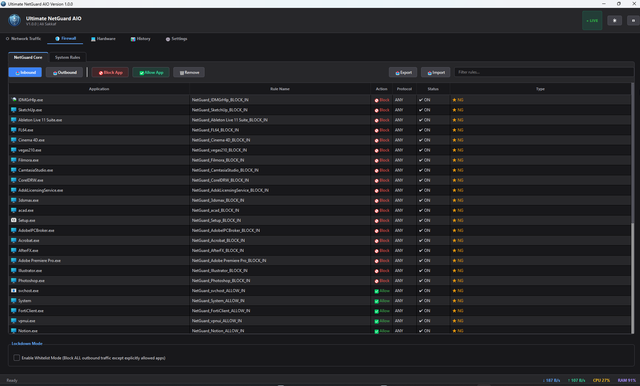Screen dimensions: 640x386
Task: Click the NG star icon for Illustrator.exe
Action: tap(454, 271)
